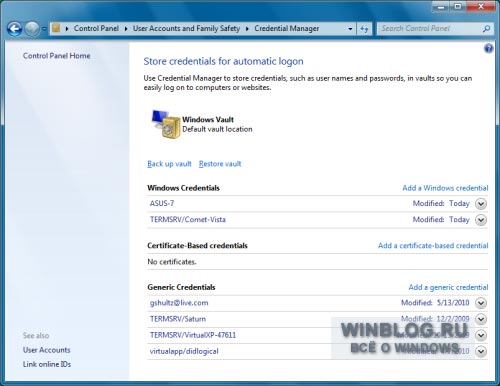Click the No certificates. text
The height and width of the screenshot is (386, 500).
(x=172, y=262)
